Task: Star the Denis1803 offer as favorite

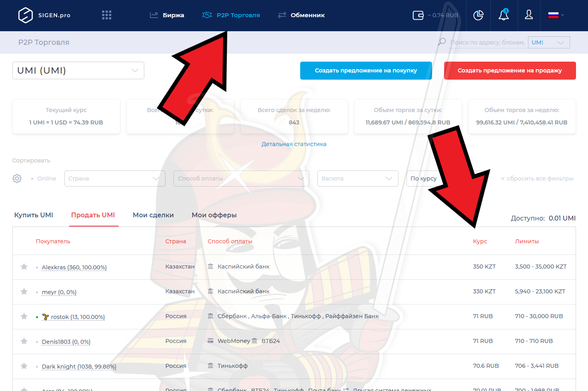Action: (x=24, y=341)
